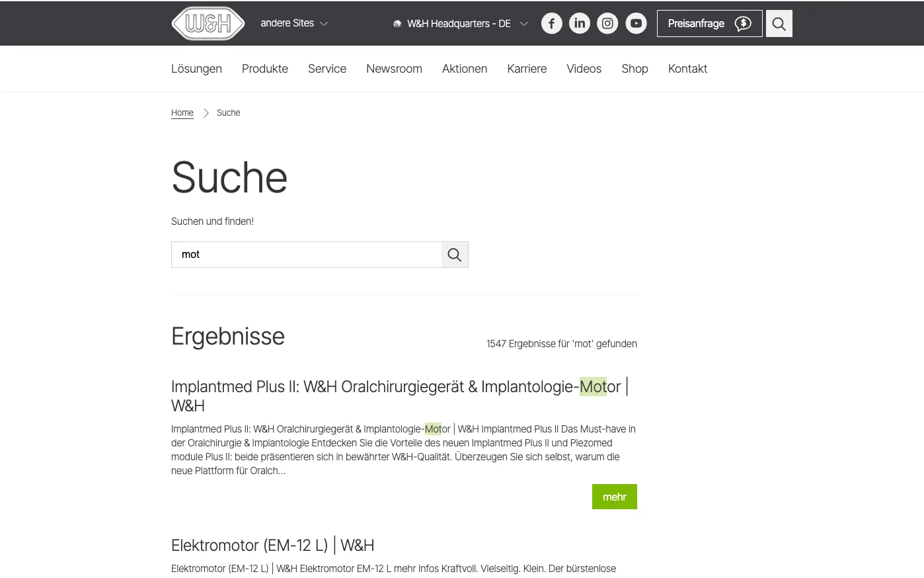Screen dimensions: 924x578
Task: Go to the Newsroom menu
Action: pos(394,69)
